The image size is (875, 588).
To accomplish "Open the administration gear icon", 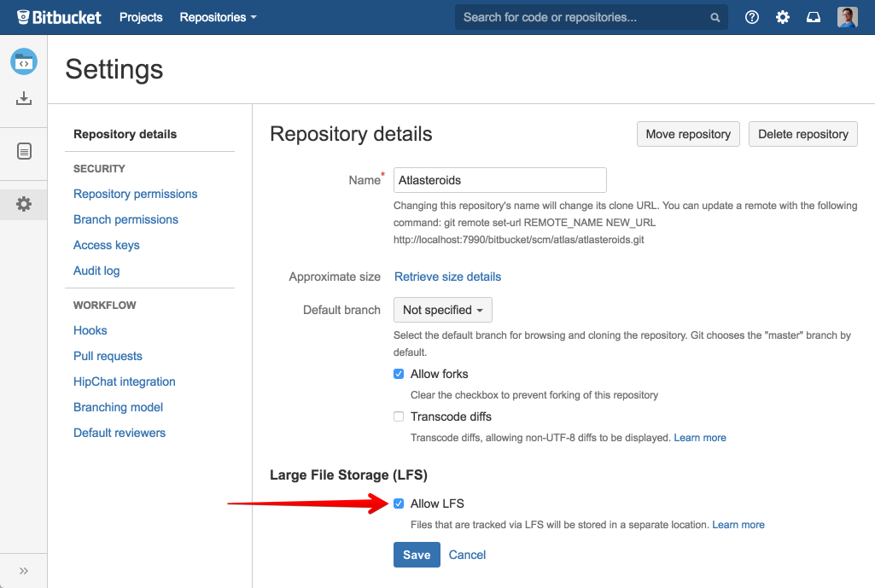I will pyautogui.click(x=782, y=16).
